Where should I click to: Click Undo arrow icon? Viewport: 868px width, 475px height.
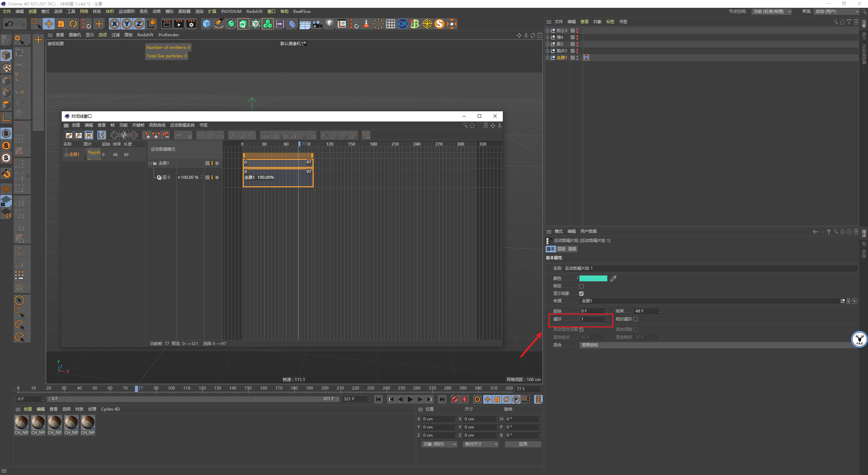[9, 24]
